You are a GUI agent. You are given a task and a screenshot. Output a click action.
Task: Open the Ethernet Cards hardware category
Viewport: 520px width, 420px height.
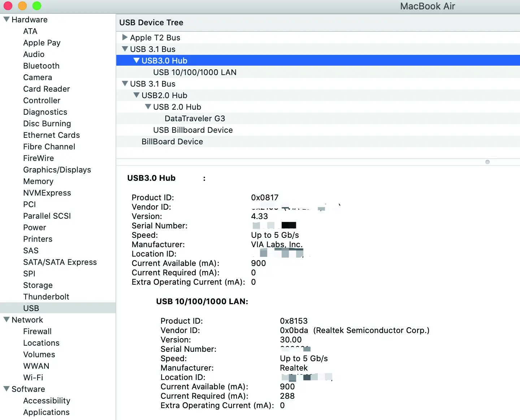[x=51, y=135]
